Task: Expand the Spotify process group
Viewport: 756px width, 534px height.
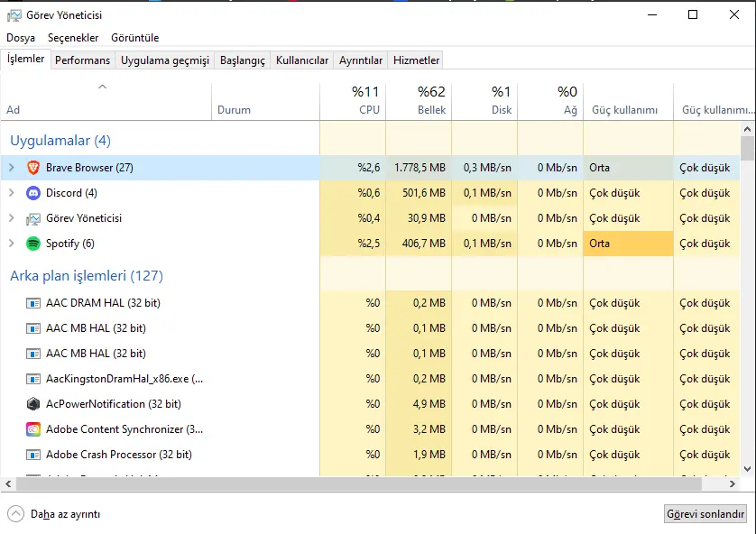Action: click(12, 244)
